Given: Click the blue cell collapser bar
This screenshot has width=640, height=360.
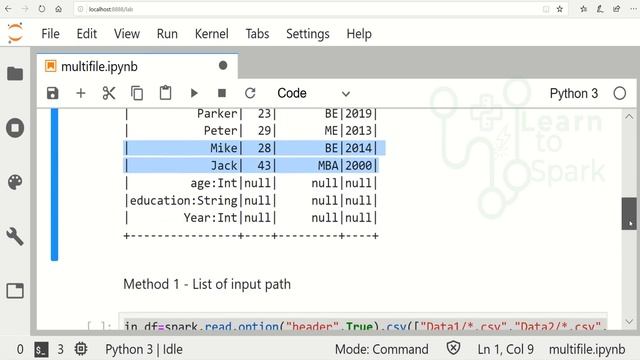Looking at the screenshot, I should point(54,184).
